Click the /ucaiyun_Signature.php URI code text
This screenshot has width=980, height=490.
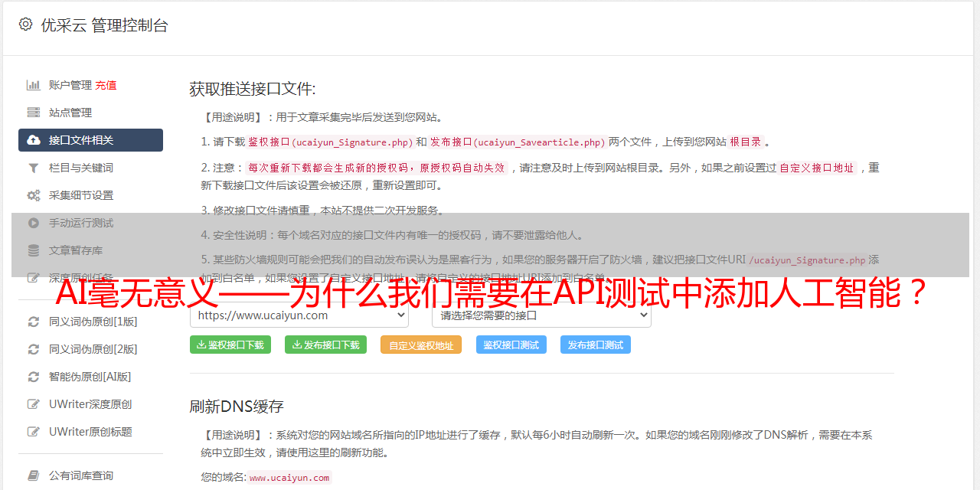(807, 260)
